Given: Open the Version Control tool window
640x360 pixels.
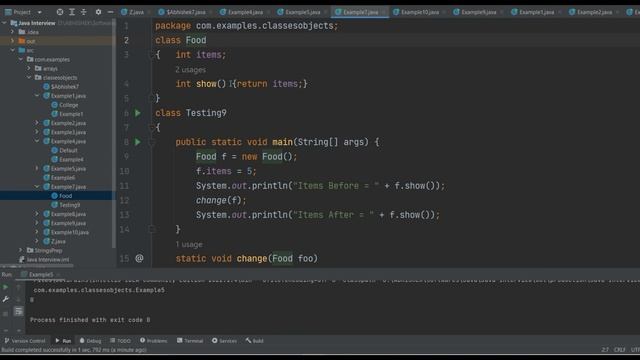Looking at the screenshot, I should tap(25, 341).
